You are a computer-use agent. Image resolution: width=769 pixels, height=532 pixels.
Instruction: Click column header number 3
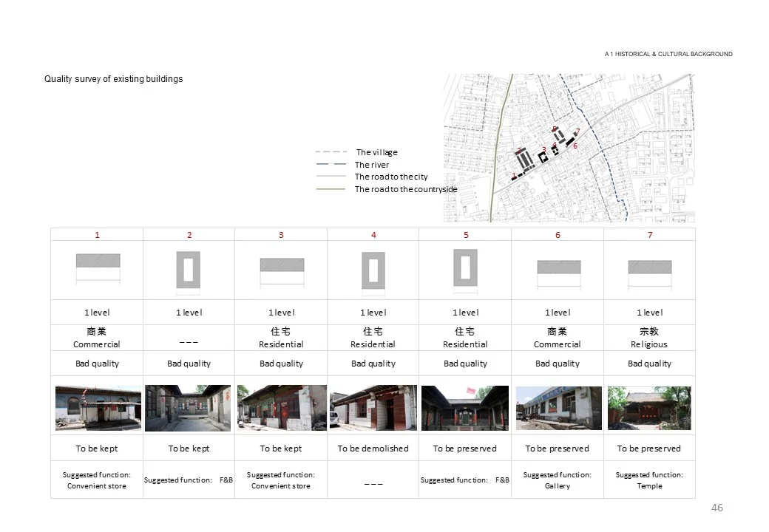coord(281,235)
